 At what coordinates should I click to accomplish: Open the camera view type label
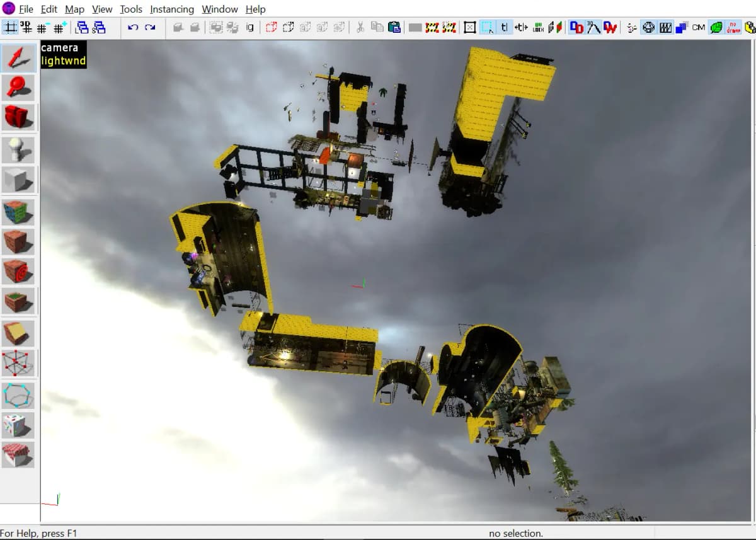[60, 48]
